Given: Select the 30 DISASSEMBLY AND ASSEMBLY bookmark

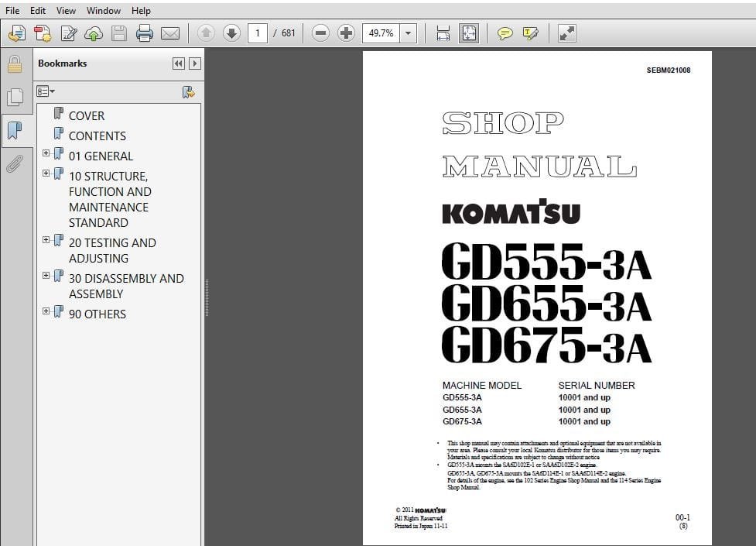Looking at the screenshot, I should pos(126,287).
